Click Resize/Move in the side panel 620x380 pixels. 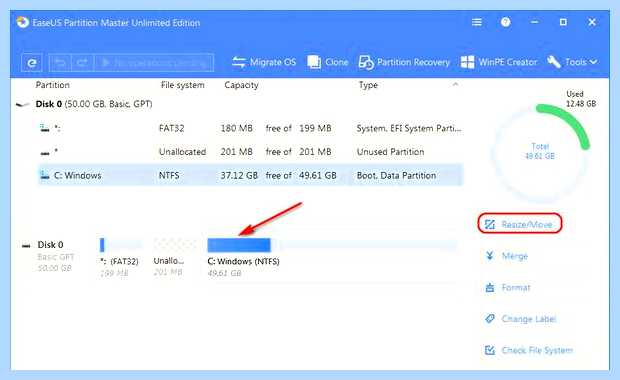520,224
